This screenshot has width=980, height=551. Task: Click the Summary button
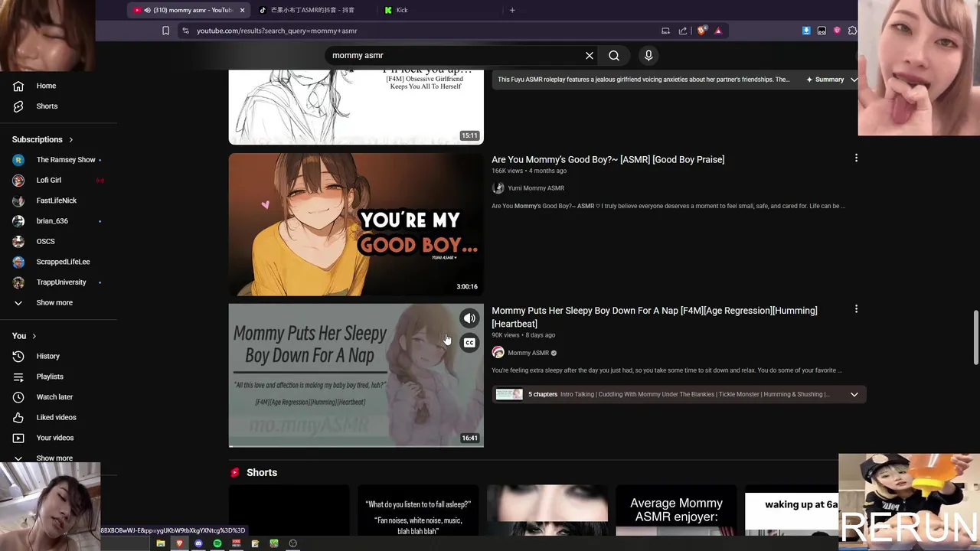tap(825, 80)
